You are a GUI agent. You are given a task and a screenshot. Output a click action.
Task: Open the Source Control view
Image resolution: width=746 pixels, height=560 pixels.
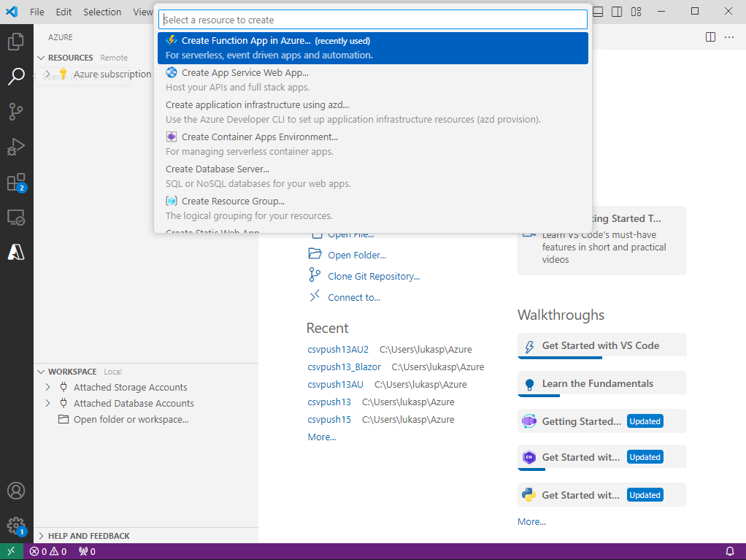point(16,112)
